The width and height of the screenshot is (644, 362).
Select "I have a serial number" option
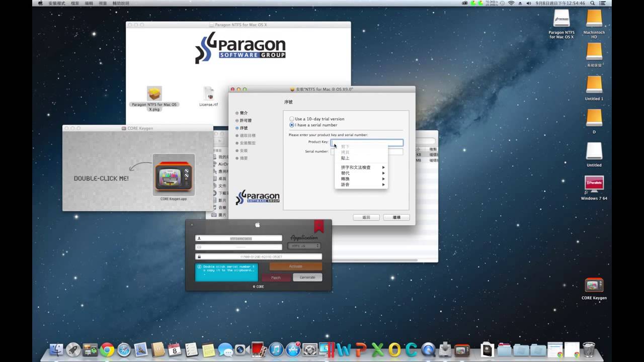292,125
